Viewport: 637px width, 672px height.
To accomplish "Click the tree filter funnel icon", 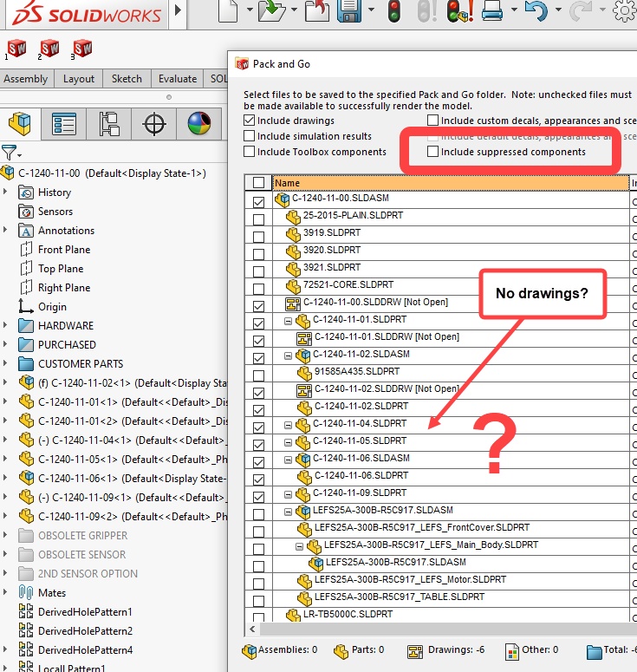I will click(x=9, y=152).
